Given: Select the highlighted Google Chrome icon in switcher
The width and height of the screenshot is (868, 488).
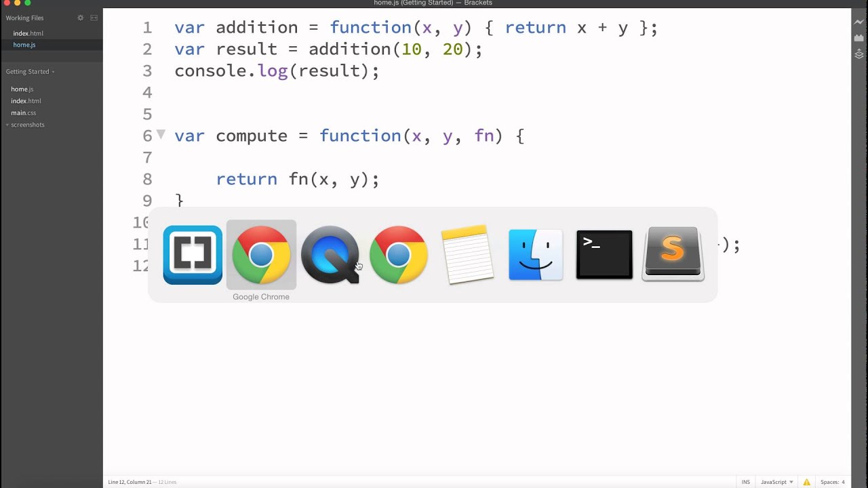Looking at the screenshot, I should pyautogui.click(x=261, y=255).
